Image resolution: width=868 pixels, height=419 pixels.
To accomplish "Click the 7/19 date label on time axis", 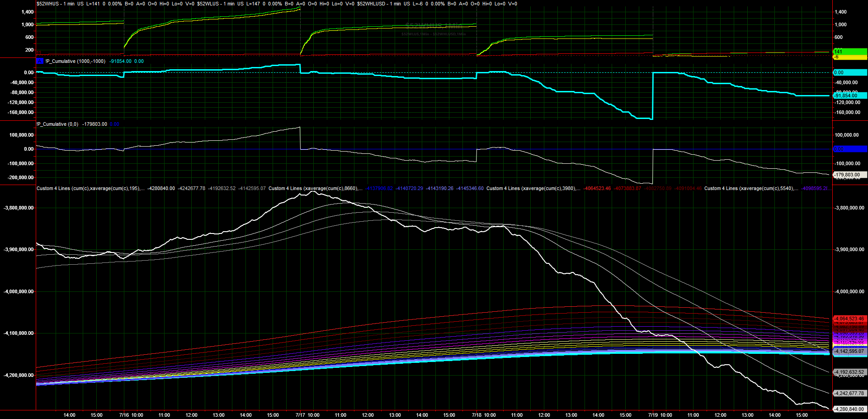I will click(x=653, y=415).
